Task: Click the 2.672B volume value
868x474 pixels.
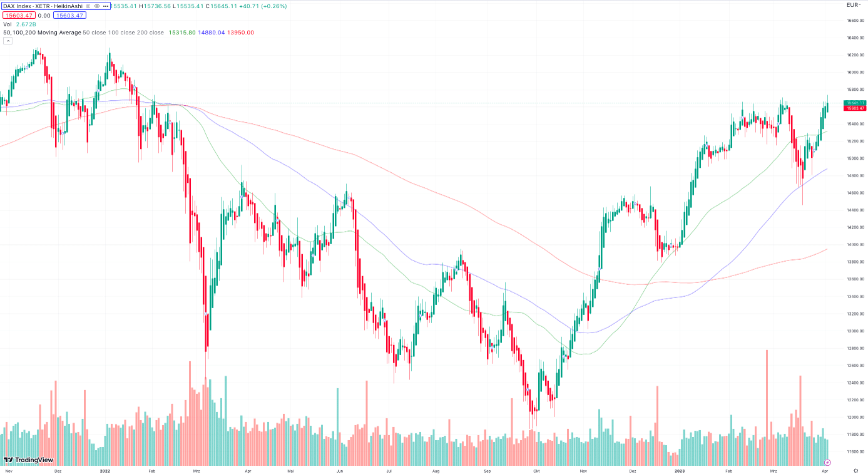Action: (26, 24)
